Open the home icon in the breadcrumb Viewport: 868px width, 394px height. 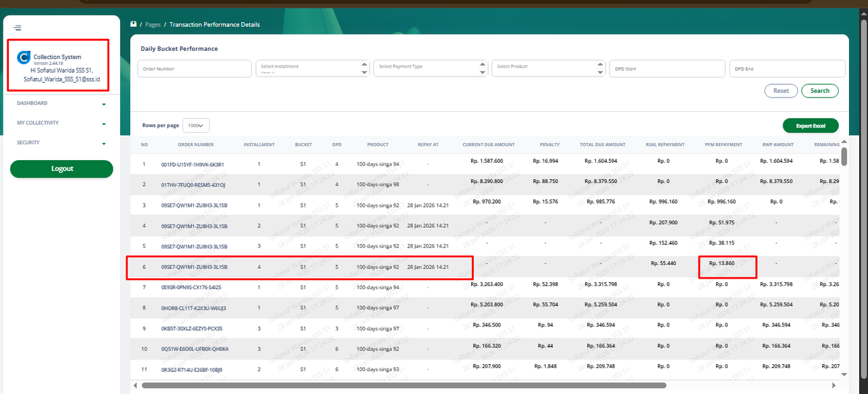coord(134,24)
